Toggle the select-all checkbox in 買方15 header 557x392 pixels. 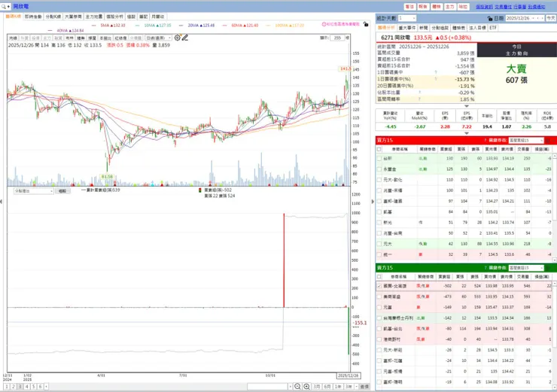(379, 149)
